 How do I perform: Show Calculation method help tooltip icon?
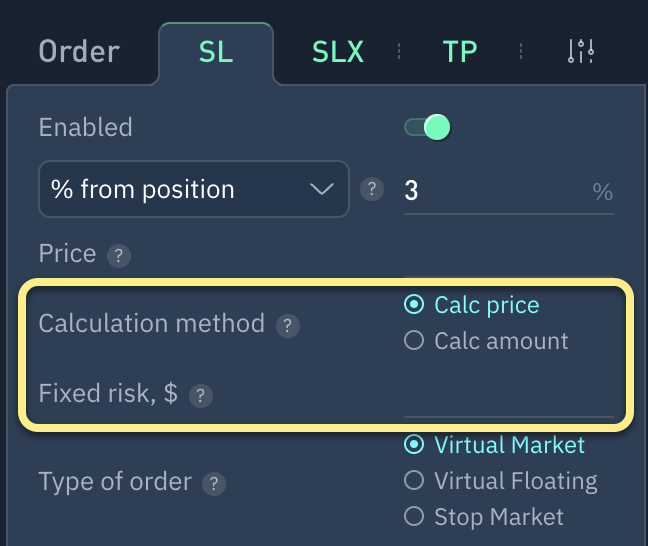coord(288,325)
